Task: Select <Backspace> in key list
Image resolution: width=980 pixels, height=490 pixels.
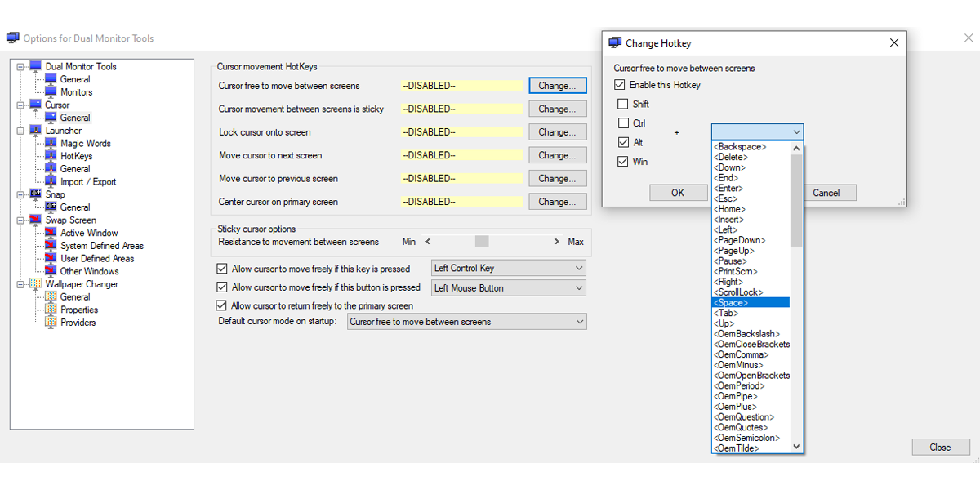Action: pyautogui.click(x=751, y=146)
